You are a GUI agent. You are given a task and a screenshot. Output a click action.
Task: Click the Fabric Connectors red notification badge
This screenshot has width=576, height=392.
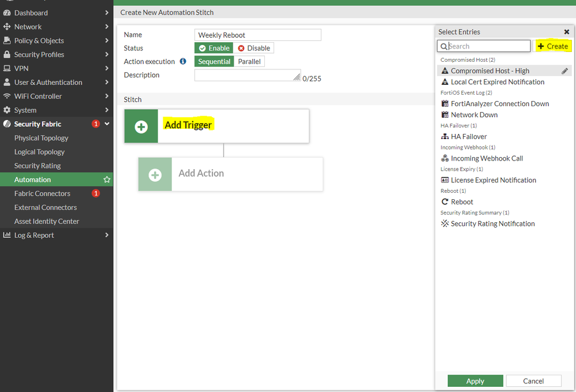point(96,193)
